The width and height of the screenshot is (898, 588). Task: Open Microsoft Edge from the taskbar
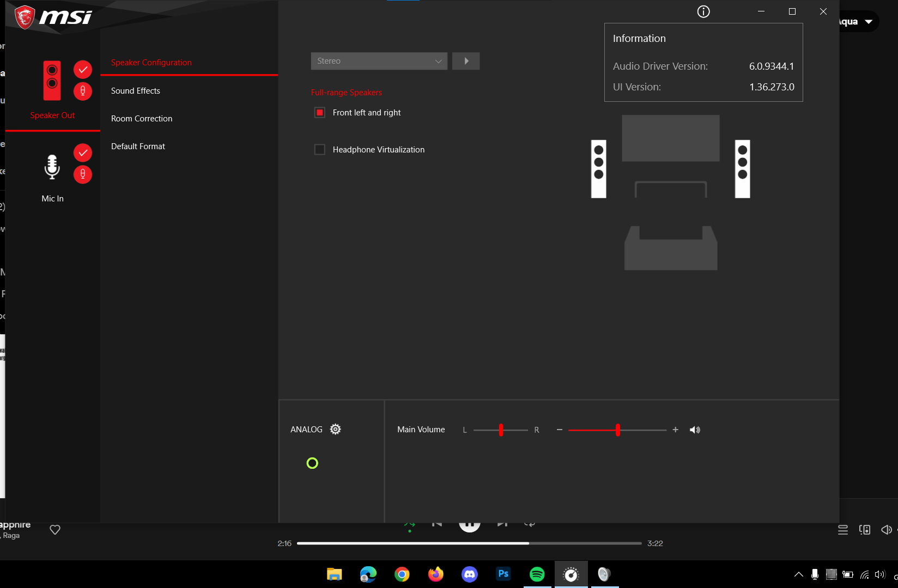pyautogui.click(x=368, y=574)
